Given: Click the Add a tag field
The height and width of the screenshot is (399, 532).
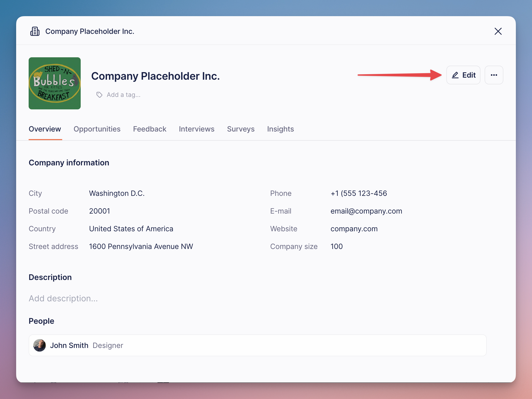Looking at the screenshot, I should pos(124,95).
